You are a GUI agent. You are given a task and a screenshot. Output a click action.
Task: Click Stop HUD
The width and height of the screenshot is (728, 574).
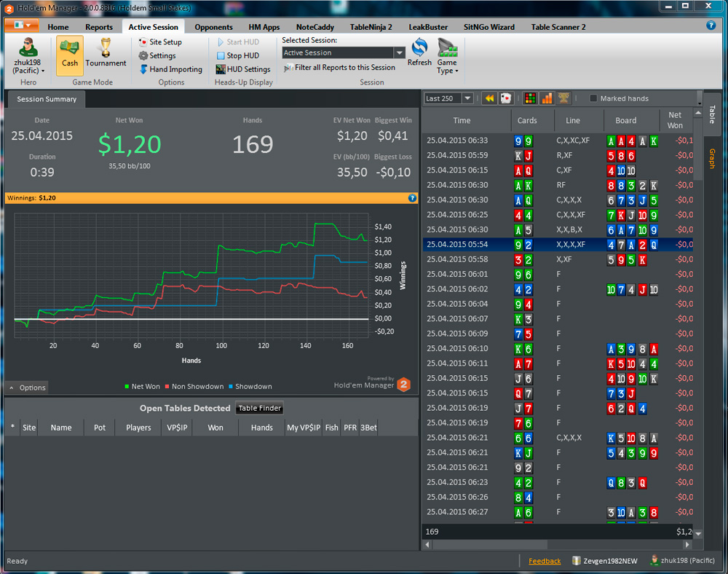238,56
